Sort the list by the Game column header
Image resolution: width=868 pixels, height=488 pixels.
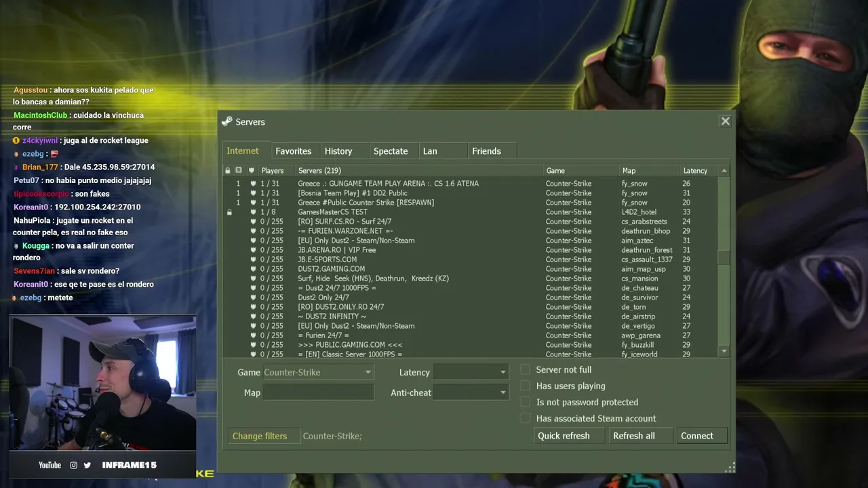tap(581, 171)
